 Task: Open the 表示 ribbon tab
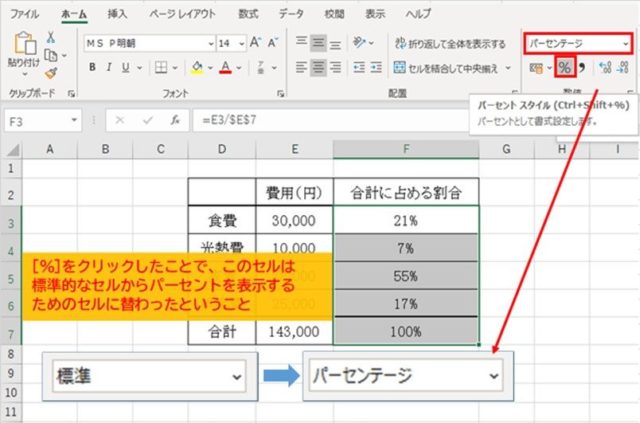point(375,14)
